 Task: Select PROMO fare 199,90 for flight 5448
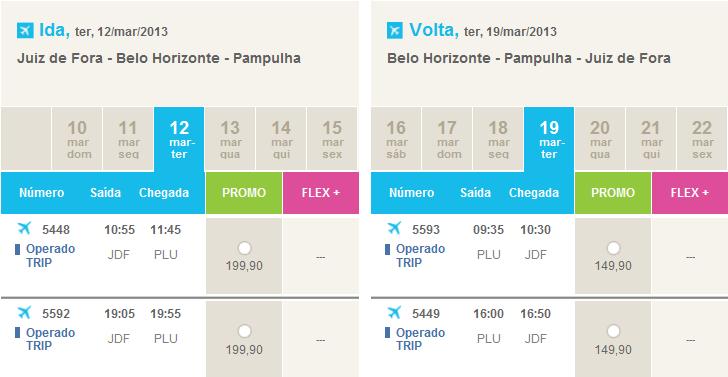244,248
